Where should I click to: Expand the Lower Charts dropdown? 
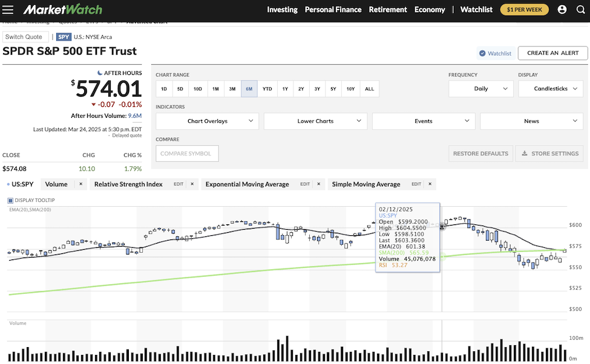315,121
